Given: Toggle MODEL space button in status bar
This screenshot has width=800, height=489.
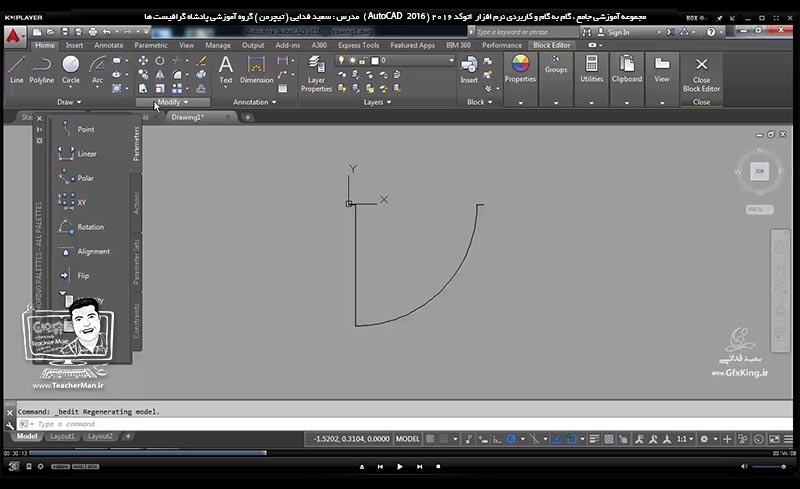Looking at the screenshot, I should (408, 439).
